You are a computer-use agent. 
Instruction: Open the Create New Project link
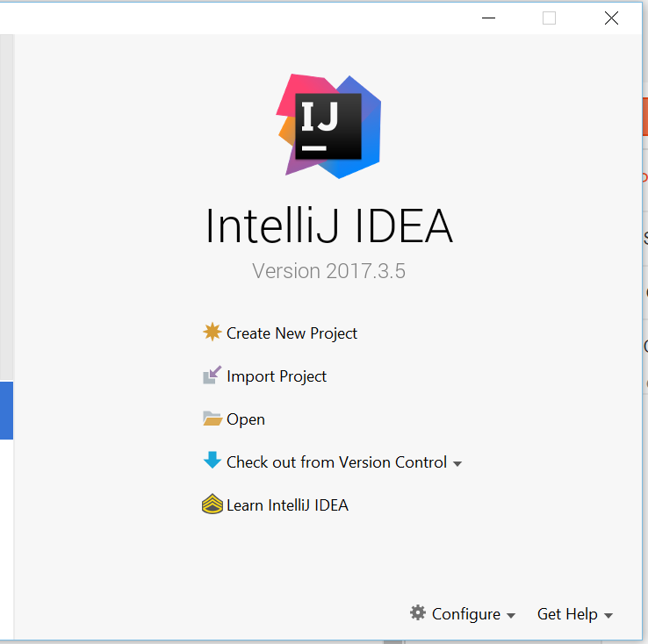pos(292,333)
